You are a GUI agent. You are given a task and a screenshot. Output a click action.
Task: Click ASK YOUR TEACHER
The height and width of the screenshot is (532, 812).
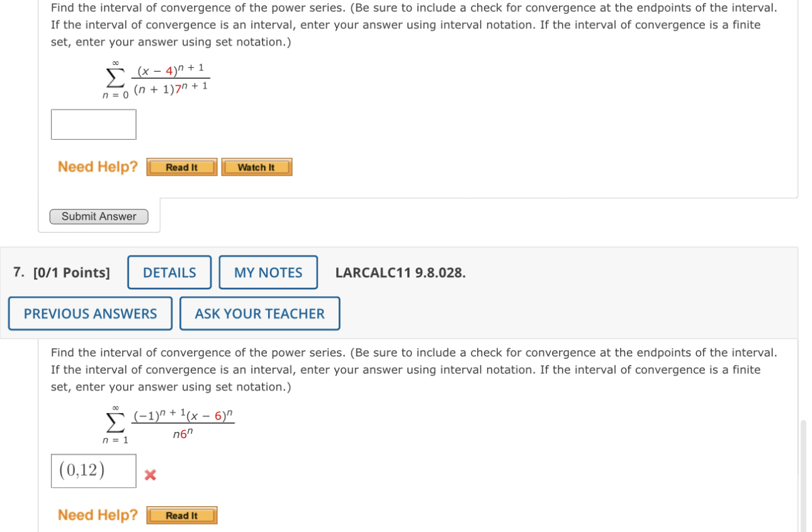click(x=260, y=314)
